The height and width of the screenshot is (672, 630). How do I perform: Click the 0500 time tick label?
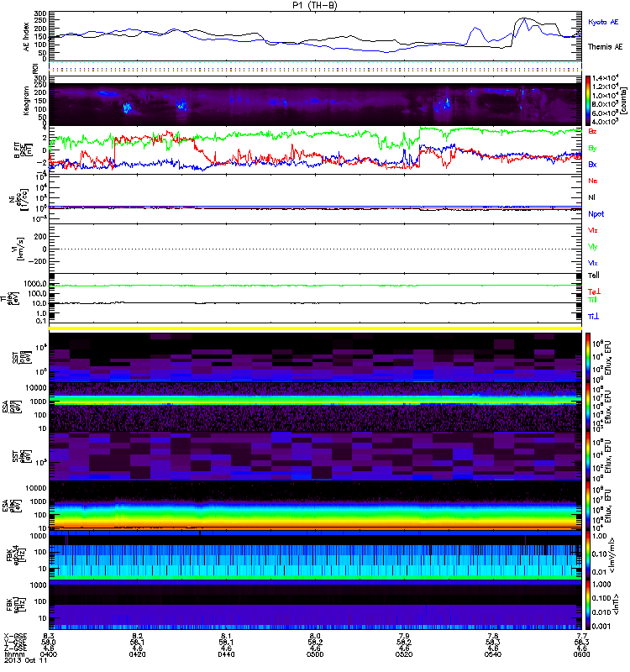coord(316,655)
